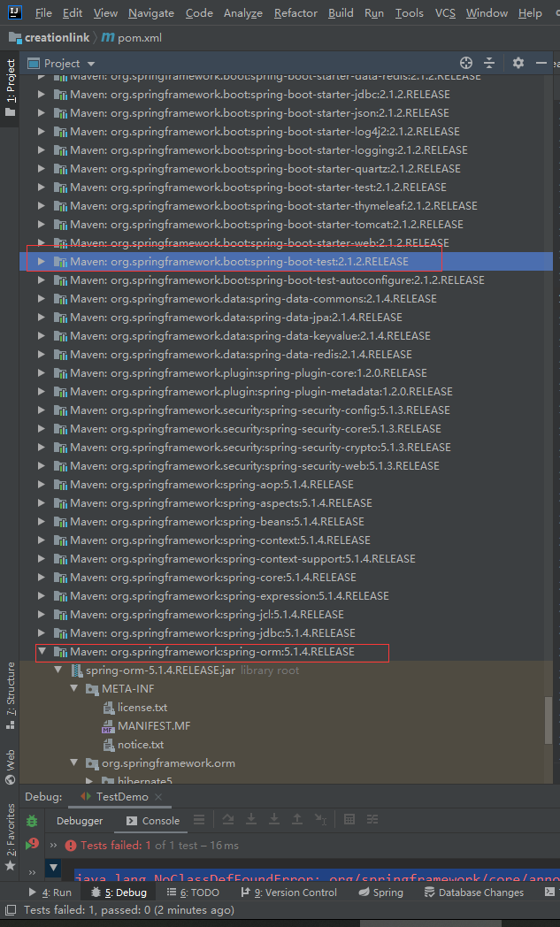Expand the hidden test tree arrows button
The image size is (560, 927).
point(53,846)
